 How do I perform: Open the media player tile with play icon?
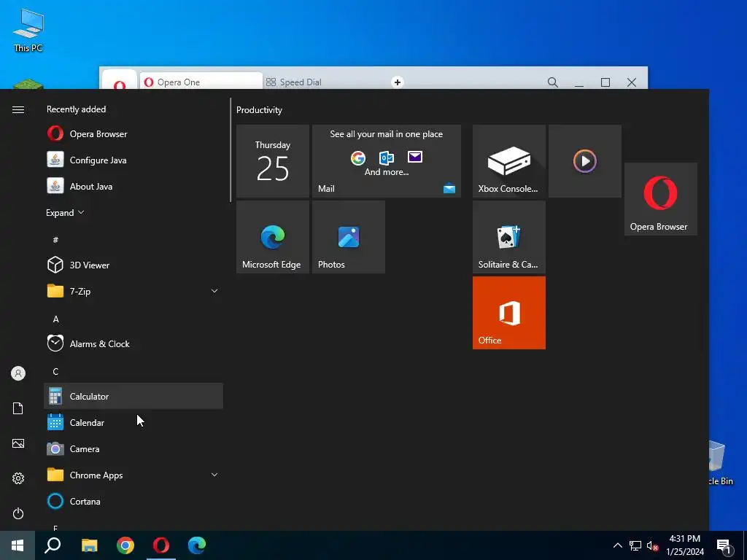584,161
